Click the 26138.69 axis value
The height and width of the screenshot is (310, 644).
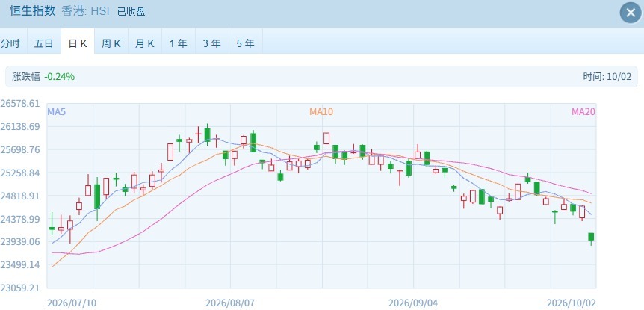[x=20, y=126]
